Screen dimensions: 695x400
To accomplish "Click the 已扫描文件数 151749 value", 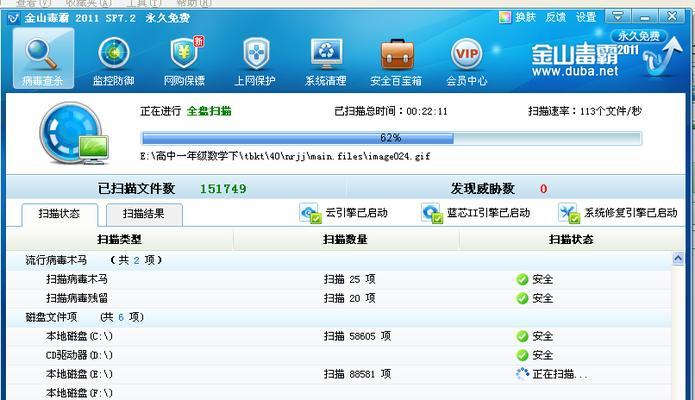I will pos(223,189).
